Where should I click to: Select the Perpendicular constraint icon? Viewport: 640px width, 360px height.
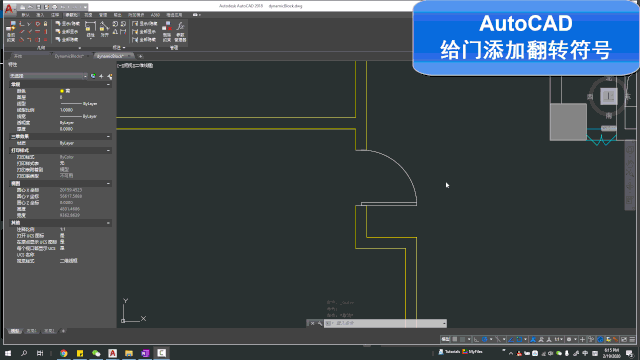(29, 31)
